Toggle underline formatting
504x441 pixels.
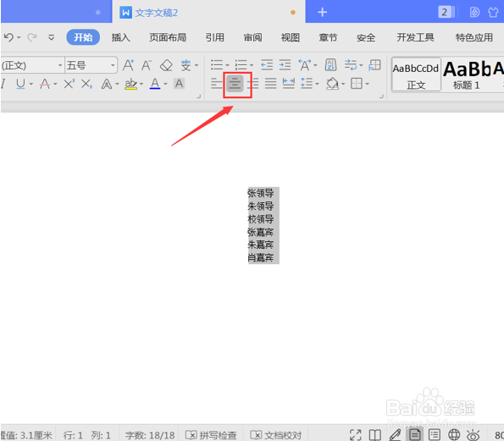point(20,84)
